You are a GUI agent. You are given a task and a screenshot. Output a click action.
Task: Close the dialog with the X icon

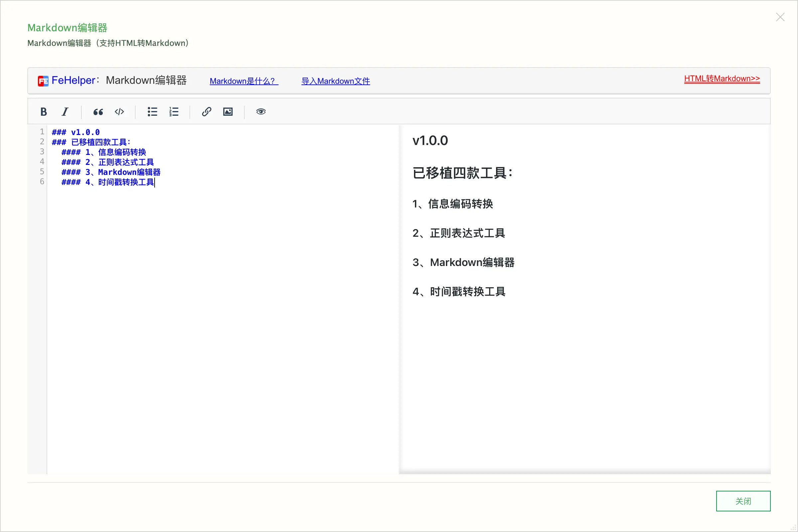(780, 17)
